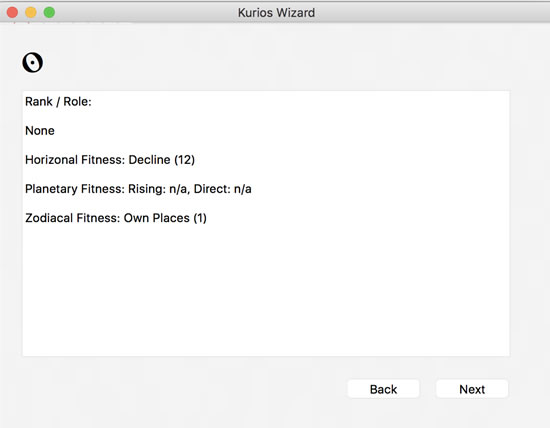Click the word Role: in the heading
Screen dimensions: 550x428
click(x=78, y=101)
